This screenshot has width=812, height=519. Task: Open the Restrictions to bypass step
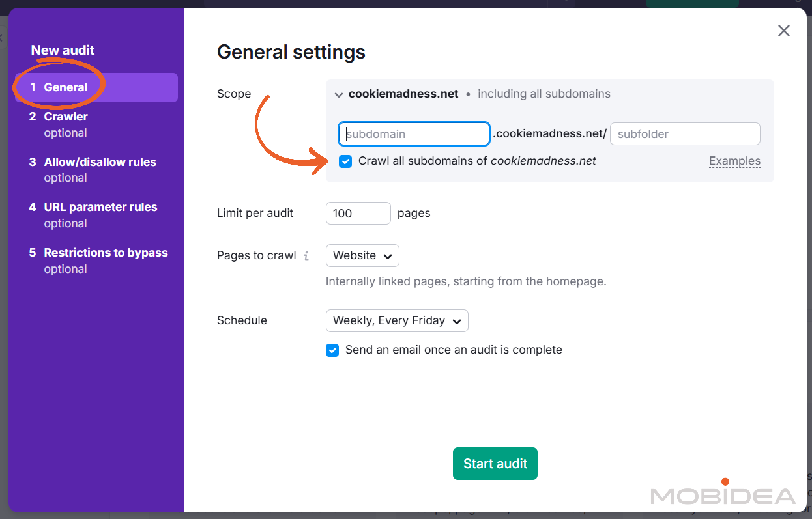[x=105, y=253]
